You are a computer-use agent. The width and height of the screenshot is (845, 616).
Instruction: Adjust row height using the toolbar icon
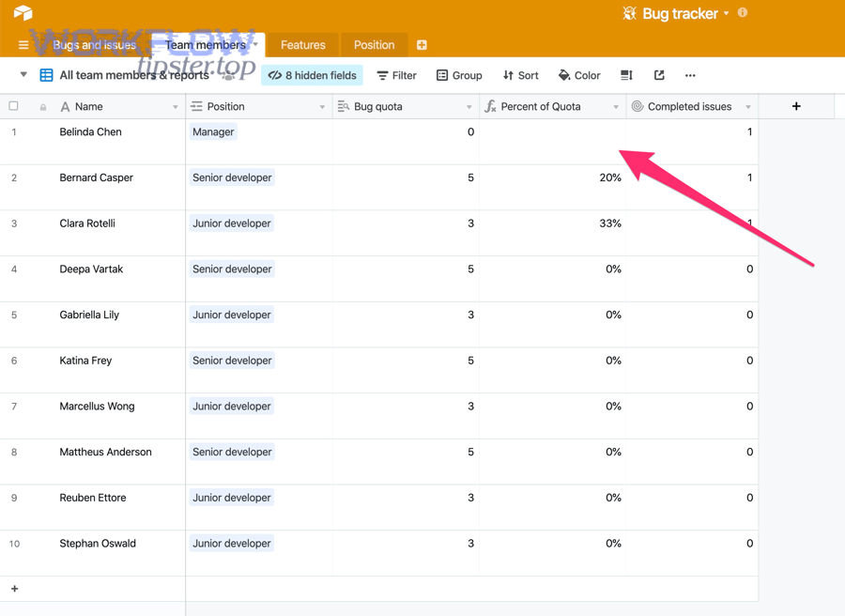pos(625,74)
